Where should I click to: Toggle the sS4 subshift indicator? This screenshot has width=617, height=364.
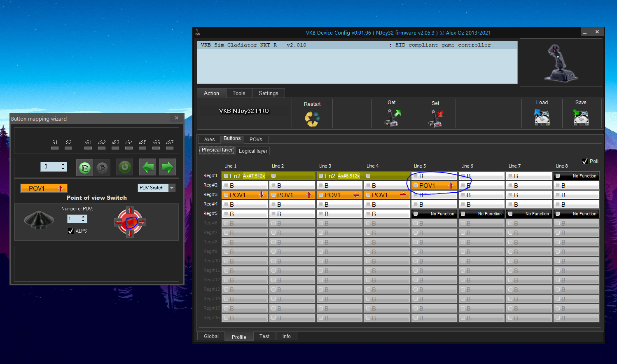click(129, 148)
